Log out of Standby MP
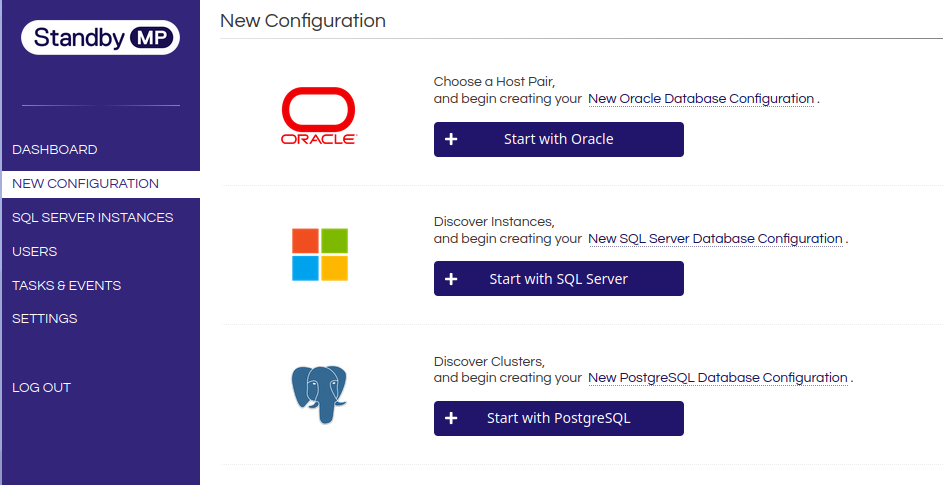Image resolution: width=943 pixels, height=485 pixels. point(41,388)
